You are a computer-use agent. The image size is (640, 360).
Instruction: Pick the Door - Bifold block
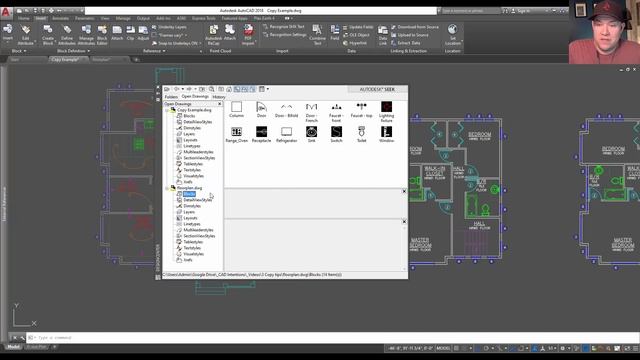click(287, 110)
